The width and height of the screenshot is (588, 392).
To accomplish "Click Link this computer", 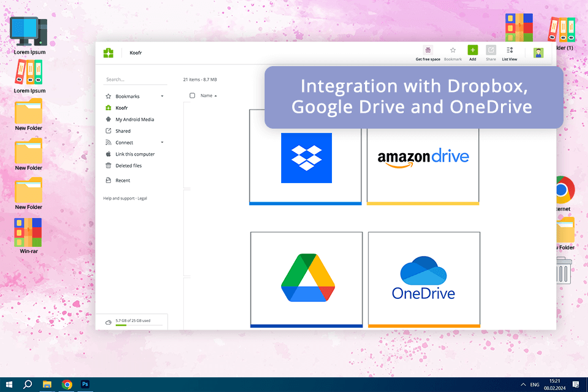I will point(135,154).
